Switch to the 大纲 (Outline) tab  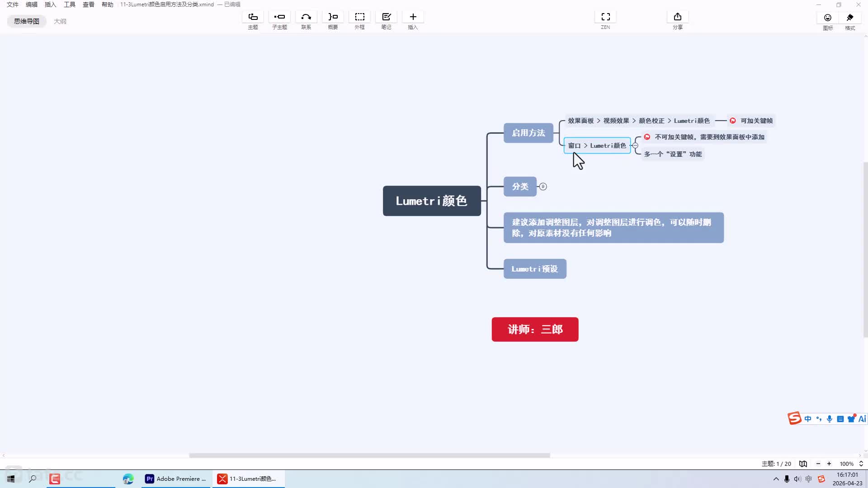point(60,21)
